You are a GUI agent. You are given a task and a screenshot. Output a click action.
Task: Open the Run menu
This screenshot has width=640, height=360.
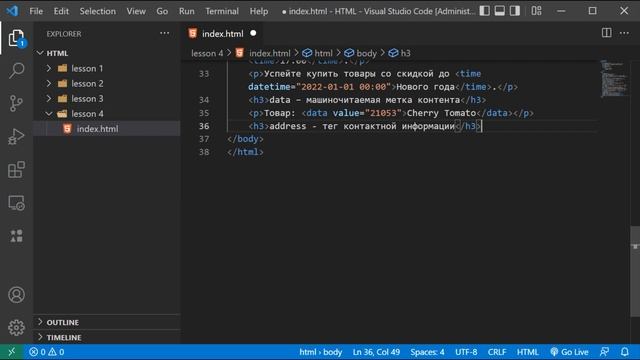pyautogui.click(x=187, y=11)
